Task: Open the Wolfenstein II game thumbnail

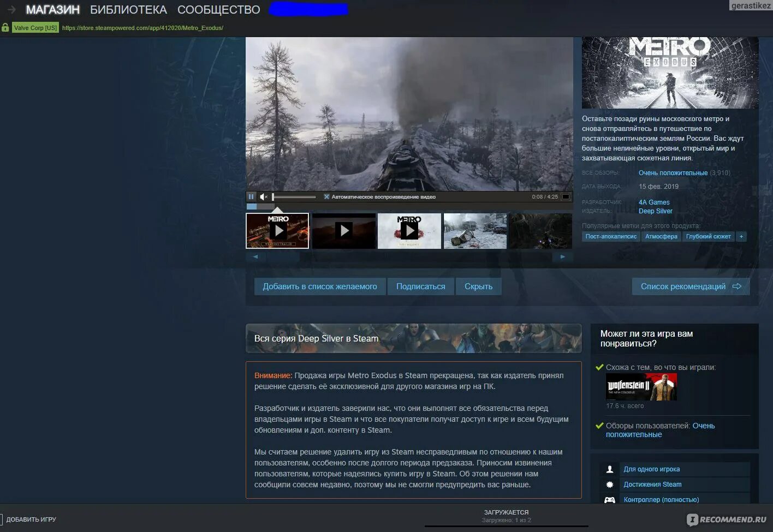Action: (641, 387)
